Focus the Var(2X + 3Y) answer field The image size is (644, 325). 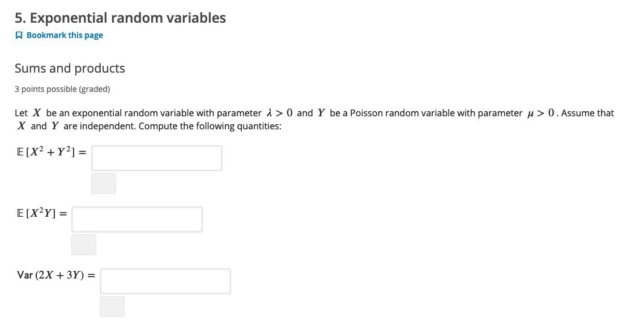[x=165, y=281]
